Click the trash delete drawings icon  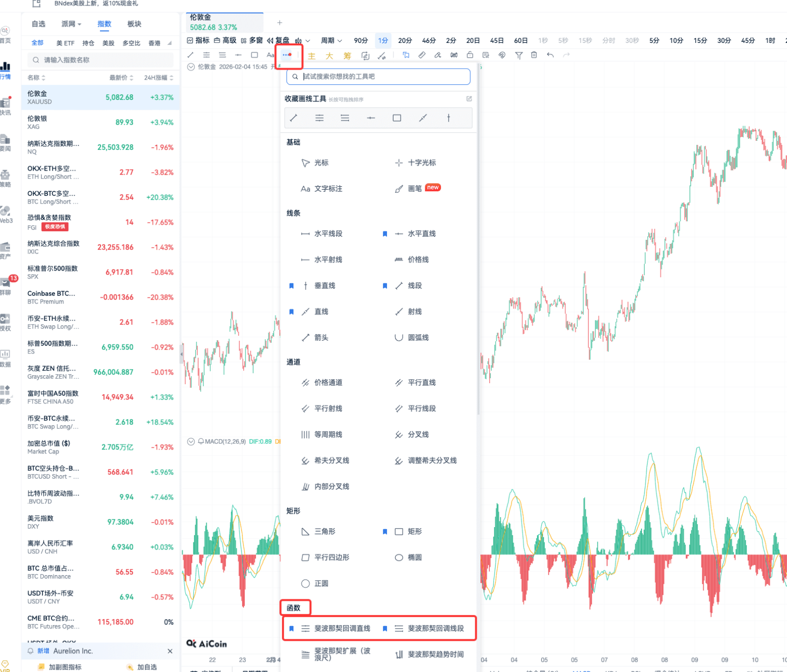tap(534, 55)
